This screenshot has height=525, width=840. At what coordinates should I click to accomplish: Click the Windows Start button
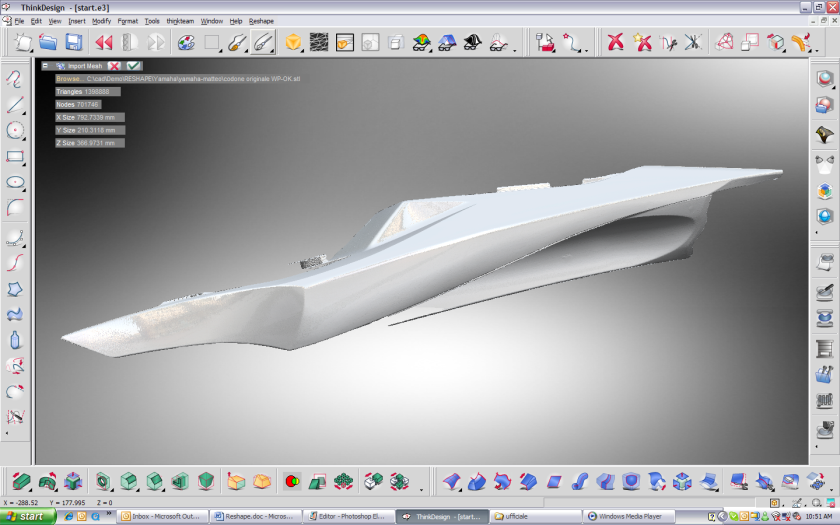click(27, 516)
